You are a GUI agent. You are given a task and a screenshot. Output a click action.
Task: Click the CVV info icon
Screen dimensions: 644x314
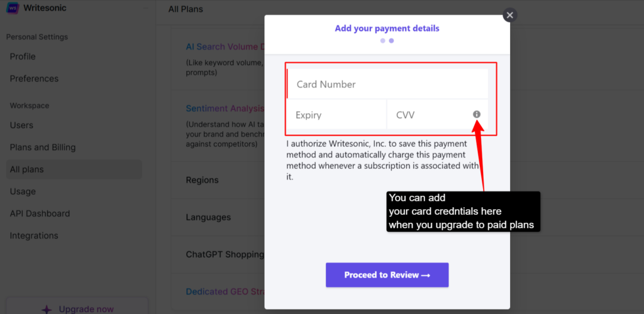point(477,114)
